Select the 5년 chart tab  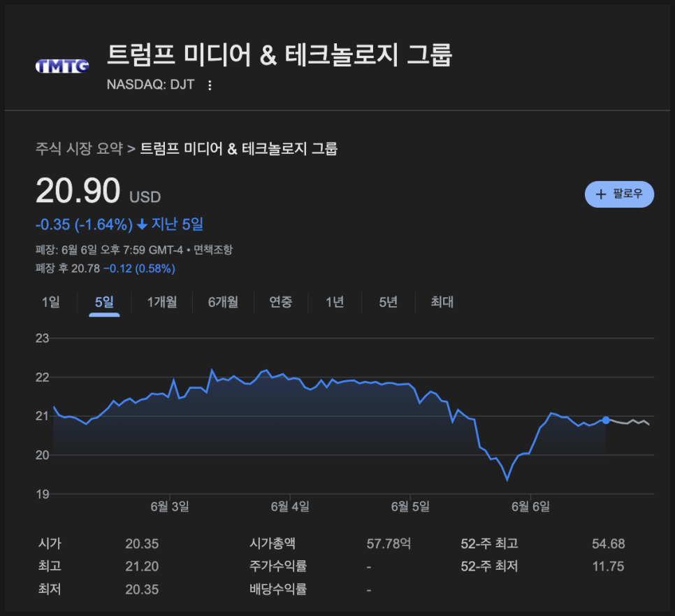pyautogui.click(x=388, y=302)
